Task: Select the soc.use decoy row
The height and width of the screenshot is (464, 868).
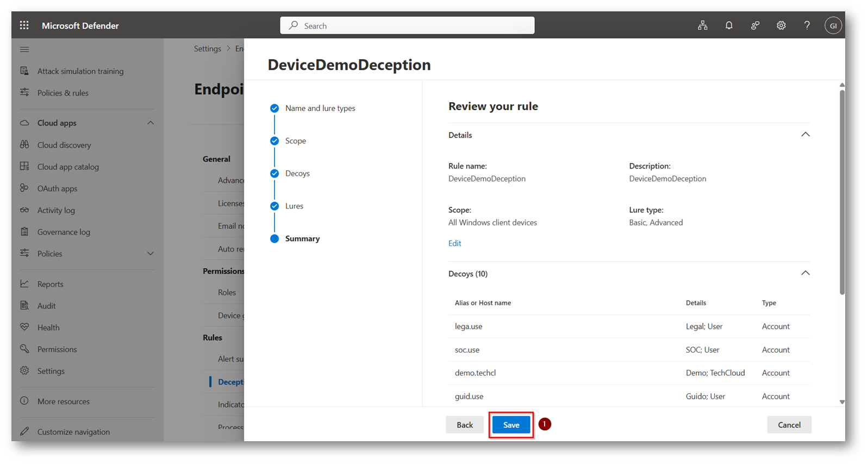Action: 629,350
